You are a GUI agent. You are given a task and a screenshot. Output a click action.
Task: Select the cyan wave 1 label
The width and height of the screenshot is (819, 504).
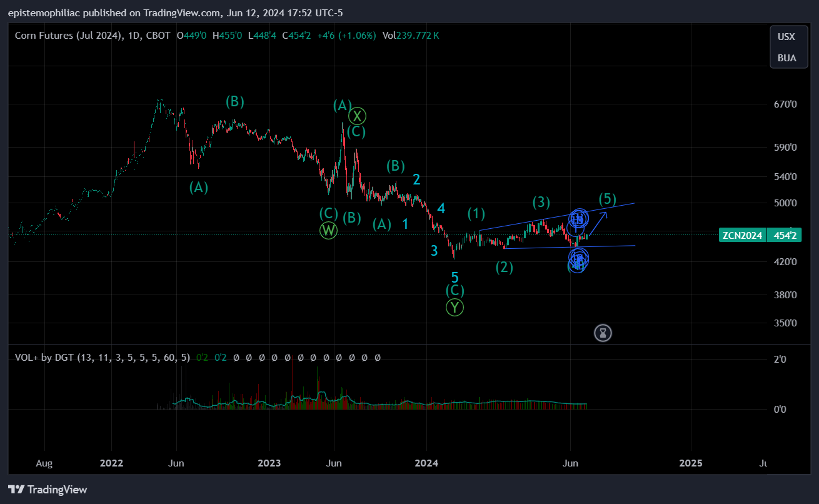tap(405, 223)
